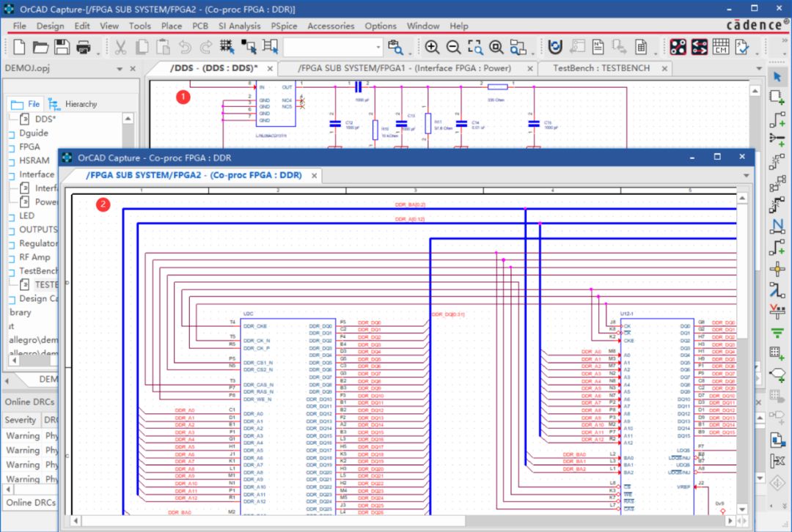Click the DDR window scroll right arrow
Viewport: 792px width, 532px height.
click(730, 520)
